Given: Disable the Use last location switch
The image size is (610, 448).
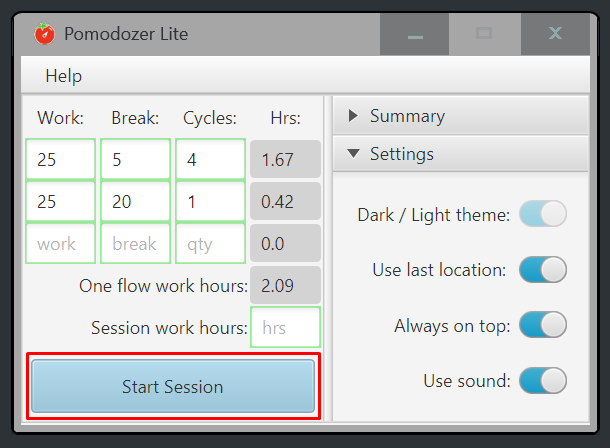Looking at the screenshot, I should tap(543, 270).
